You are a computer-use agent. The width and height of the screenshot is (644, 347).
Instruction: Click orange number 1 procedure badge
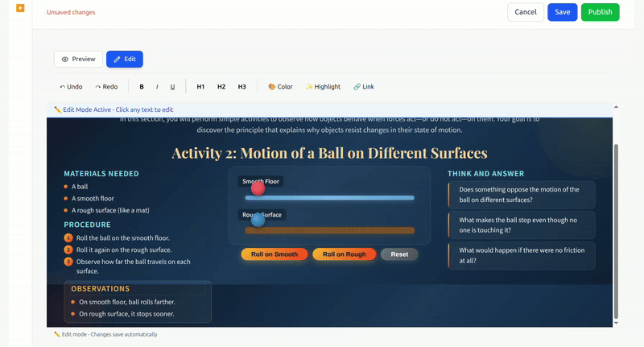(x=68, y=238)
